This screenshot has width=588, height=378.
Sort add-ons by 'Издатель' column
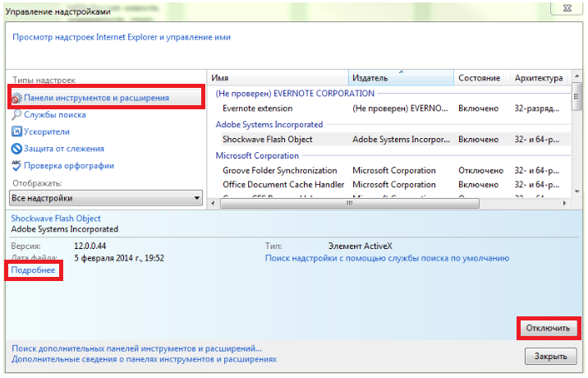[x=401, y=78]
